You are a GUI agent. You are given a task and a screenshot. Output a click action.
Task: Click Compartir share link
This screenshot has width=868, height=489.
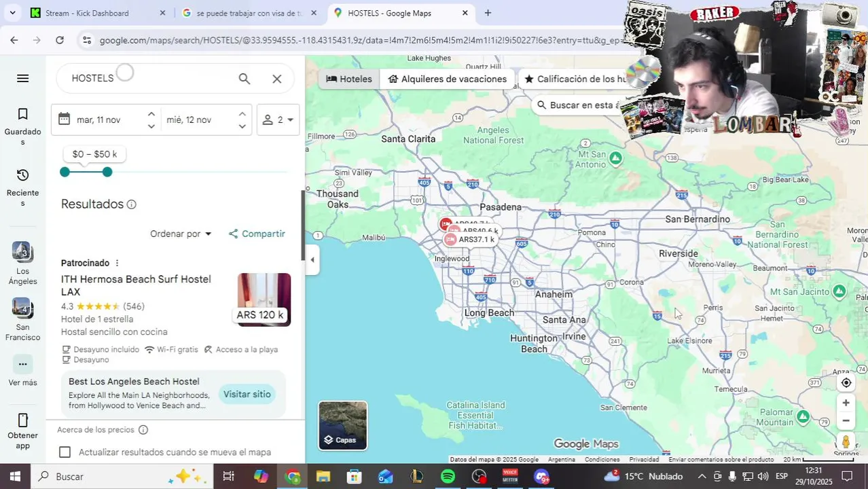click(x=257, y=234)
